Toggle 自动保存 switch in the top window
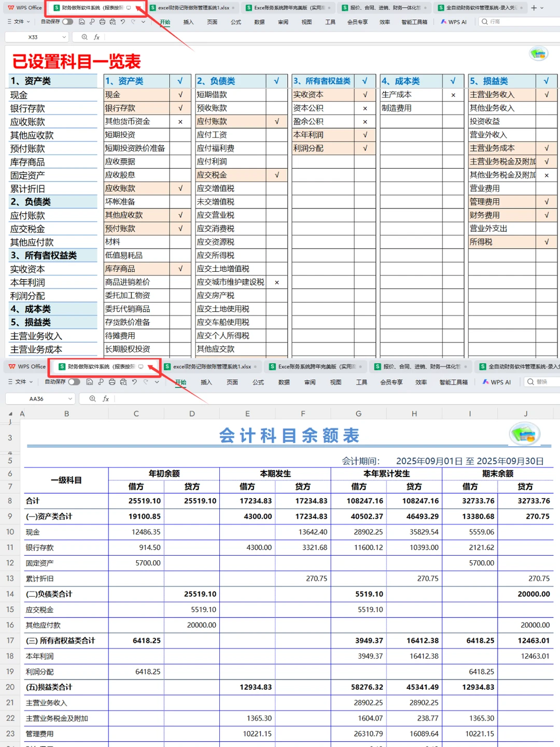The image size is (560, 747). pyautogui.click(x=68, y=22)
